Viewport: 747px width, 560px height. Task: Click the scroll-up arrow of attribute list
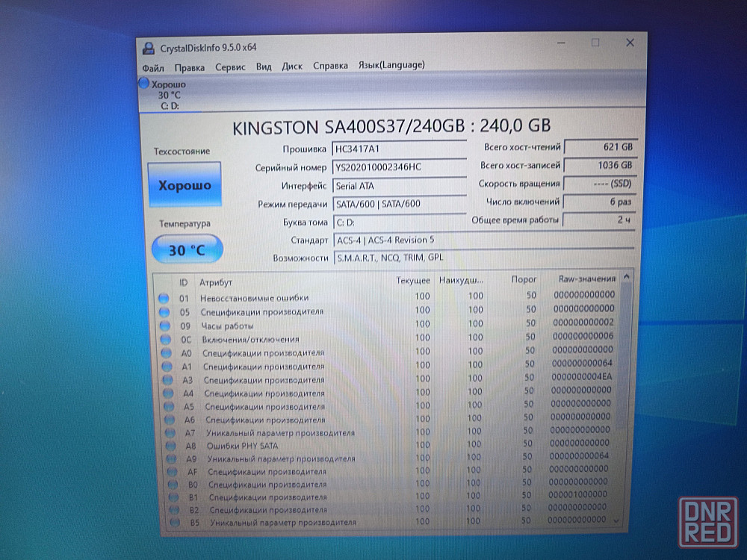coord(627,277)
